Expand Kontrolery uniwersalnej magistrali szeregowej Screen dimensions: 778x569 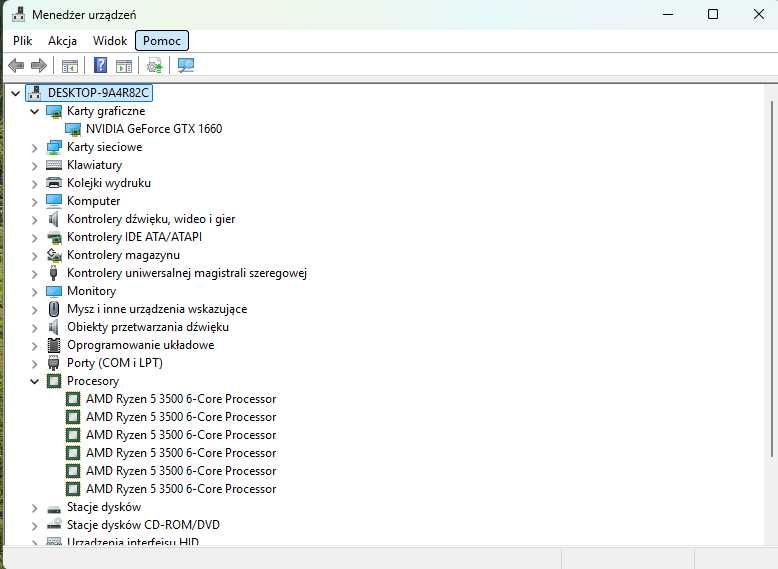pyautogui.click(x=34, y=274)
